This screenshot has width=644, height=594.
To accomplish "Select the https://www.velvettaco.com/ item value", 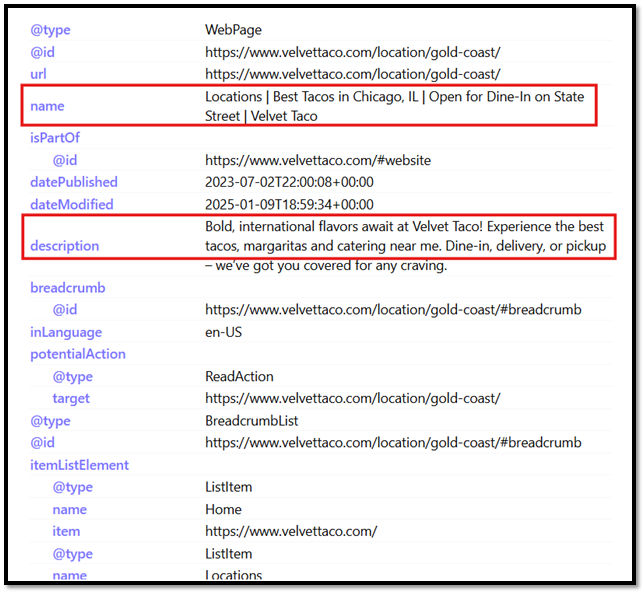I will click(x=291, y=531).
